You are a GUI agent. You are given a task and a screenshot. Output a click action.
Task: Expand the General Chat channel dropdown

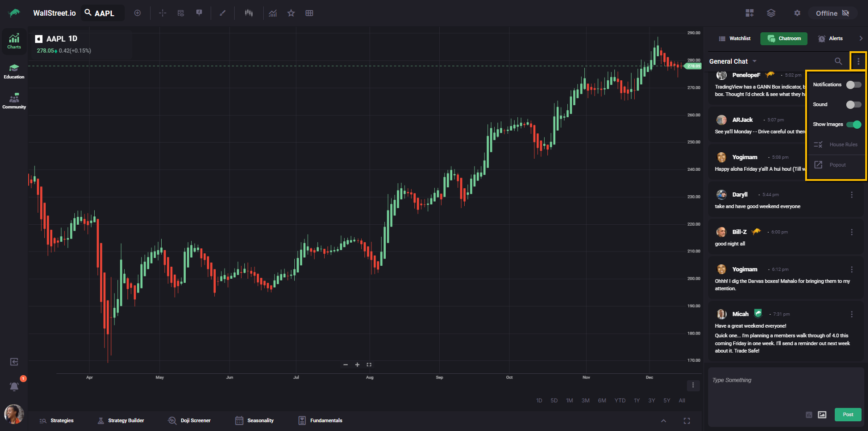754,61
